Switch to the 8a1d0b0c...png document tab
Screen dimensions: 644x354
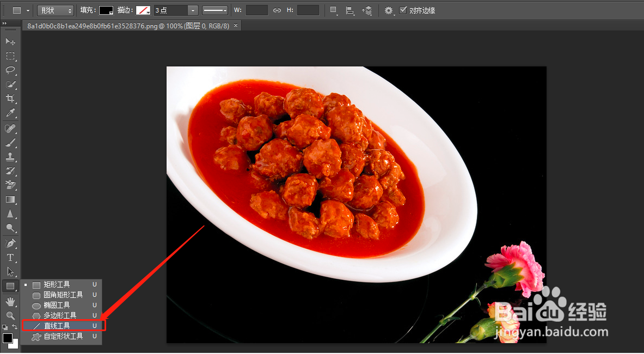coord(128,26)
